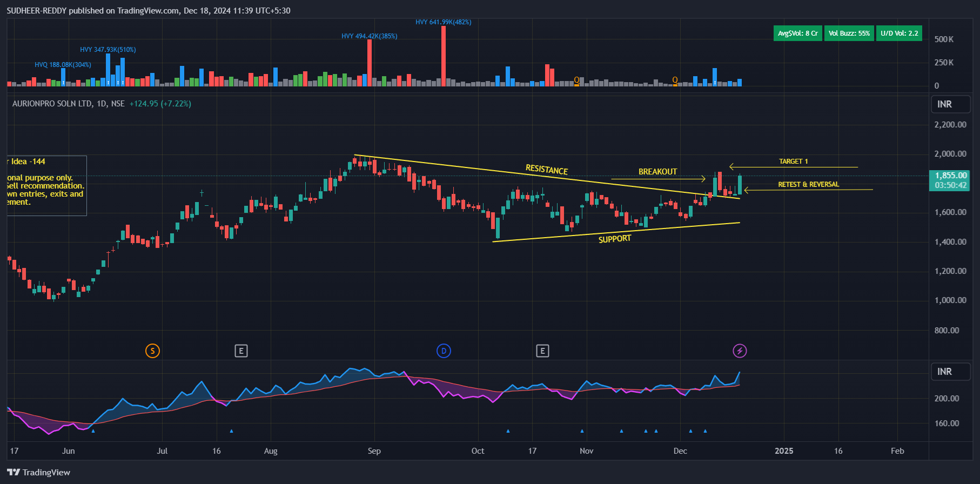This screenshot has width=980, height=484.
Task: Click the 200.00 indicator axis label
Action: (947, 399)
